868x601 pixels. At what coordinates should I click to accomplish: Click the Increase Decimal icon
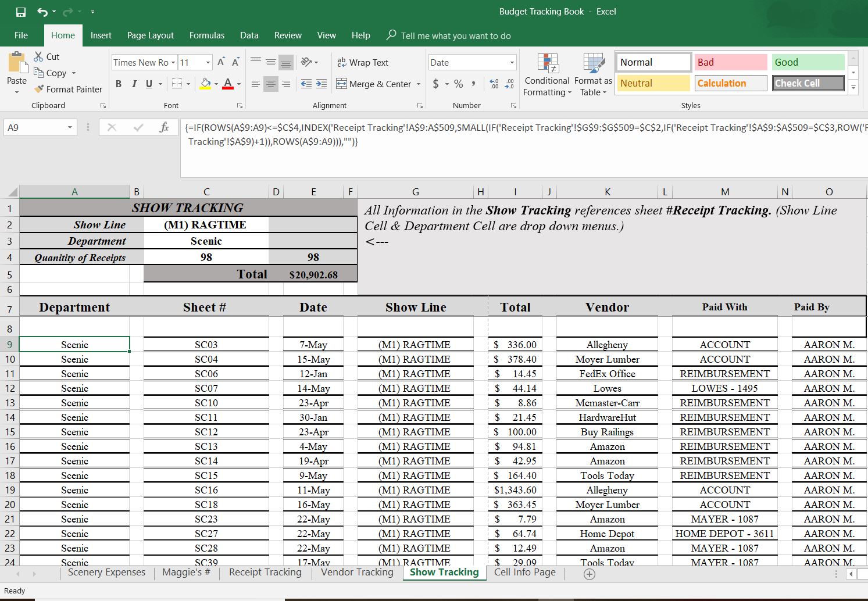(x=494, y=84)
